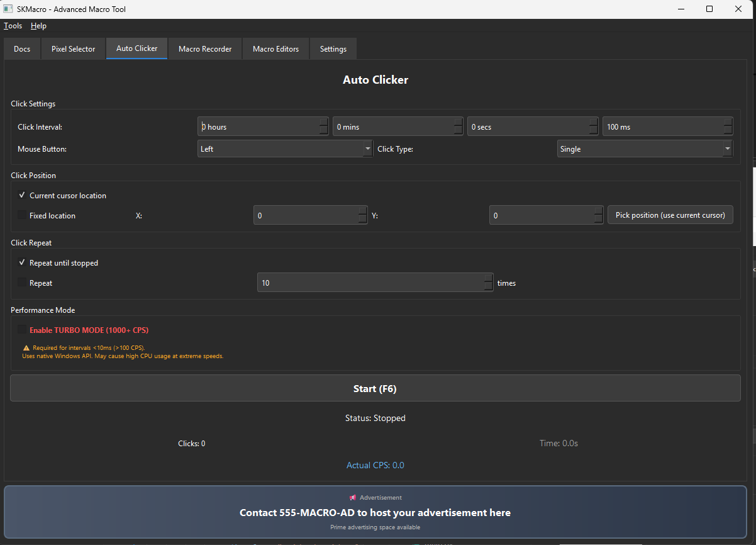
Task: Open the Macro Editors tab
Action: click(275, 49)
